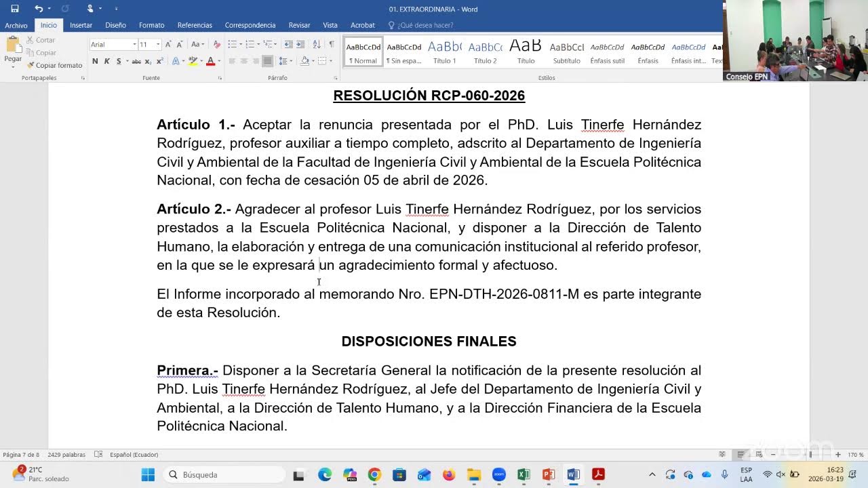Viewport: 868px width, 488px height.
Task: Increase font size with the larger A
Action: pos(168,44)
